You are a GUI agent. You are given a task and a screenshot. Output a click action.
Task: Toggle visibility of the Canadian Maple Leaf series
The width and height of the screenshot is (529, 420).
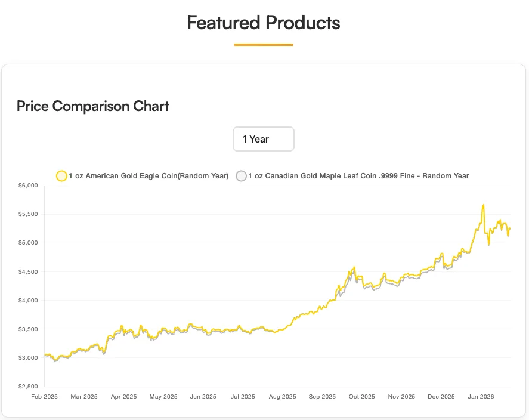click(241, 175)
